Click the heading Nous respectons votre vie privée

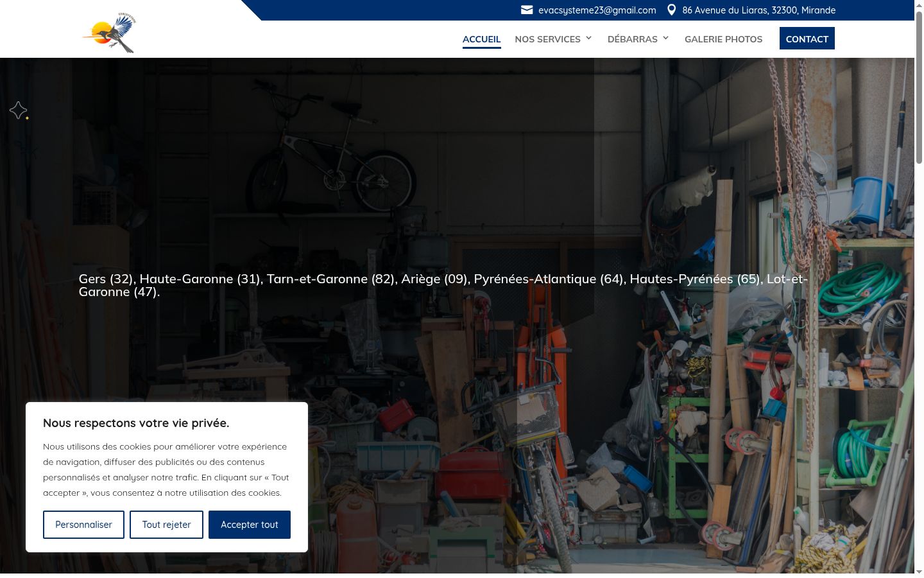point(136,423)
